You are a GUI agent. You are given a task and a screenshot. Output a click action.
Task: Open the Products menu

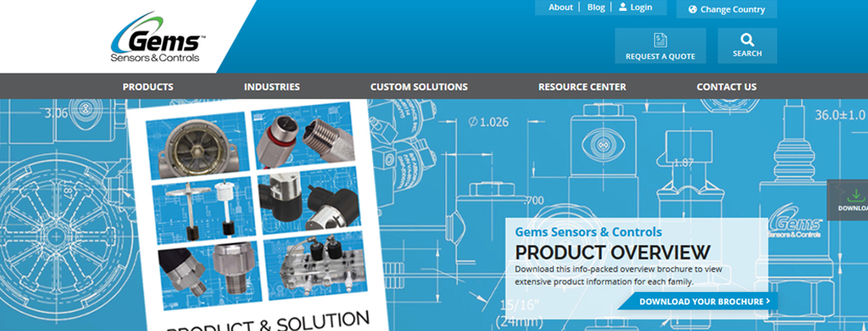point(148,87)
